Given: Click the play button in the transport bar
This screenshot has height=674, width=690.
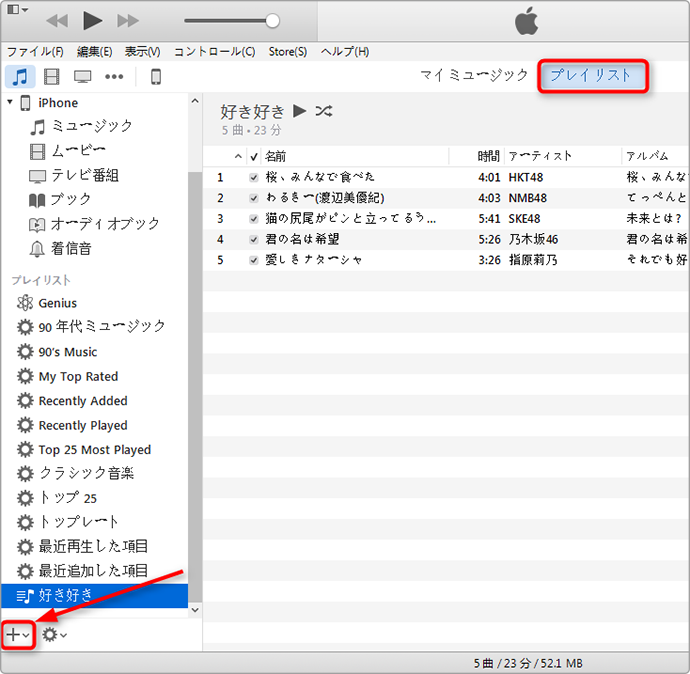Looking at the screenshot, I should point(92,20).
